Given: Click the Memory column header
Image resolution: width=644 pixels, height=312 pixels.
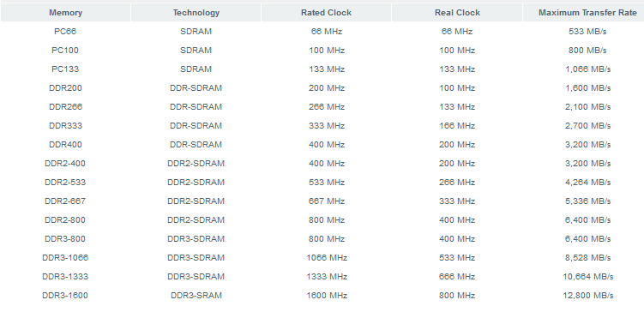Looking at the screenshot, I should tap(65, 13).
